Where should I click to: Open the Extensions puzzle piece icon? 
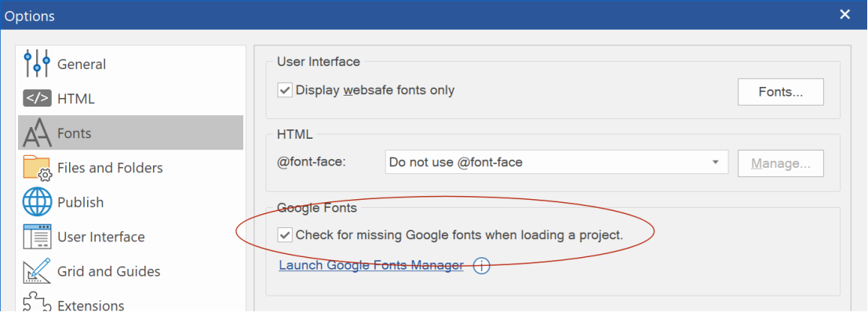[37, 303]
